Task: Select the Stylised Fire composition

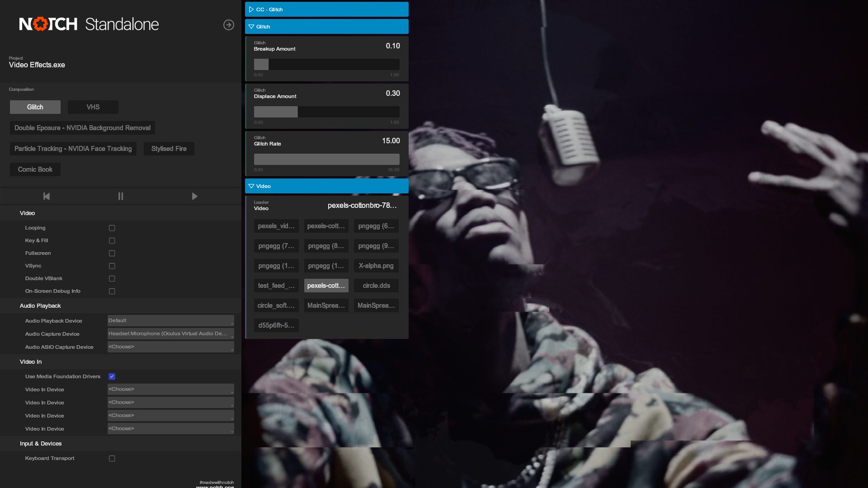Action: click(169, 149)
